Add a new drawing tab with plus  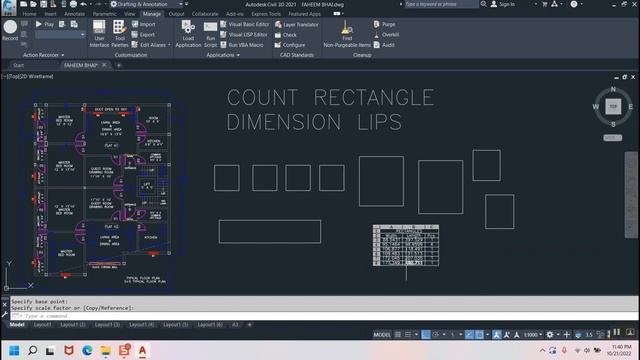click(x=119, y=65)
